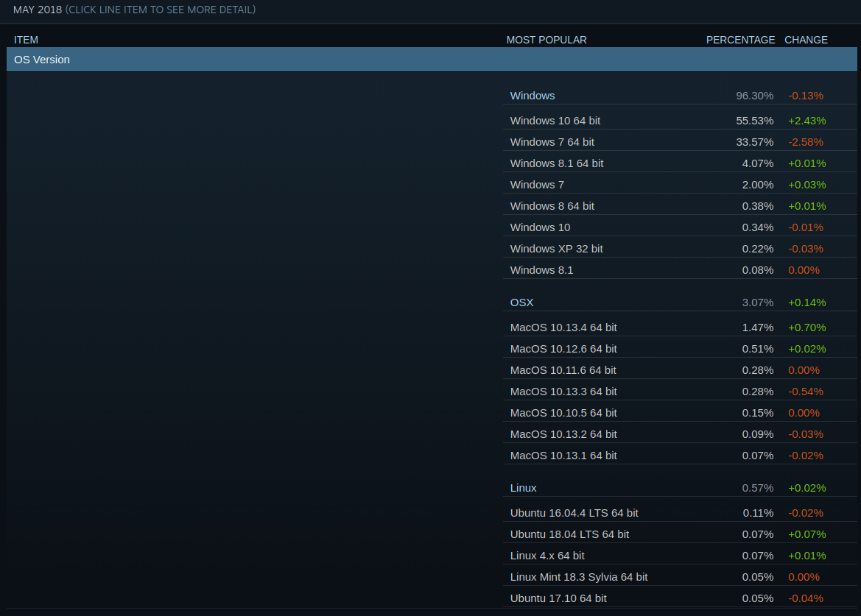
Task: Click the CHANGE column header
Action: 806,40
